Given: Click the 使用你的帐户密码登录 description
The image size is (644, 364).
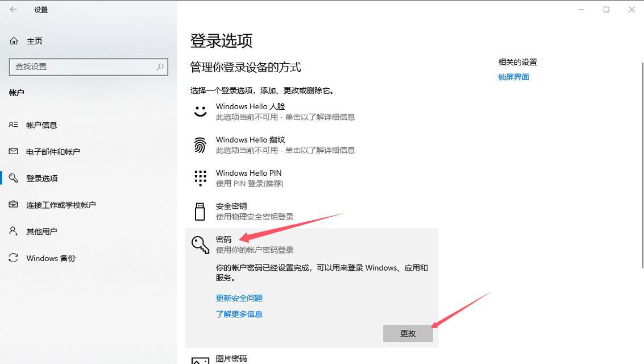Looking at the screenshot, I should [255, 250].
